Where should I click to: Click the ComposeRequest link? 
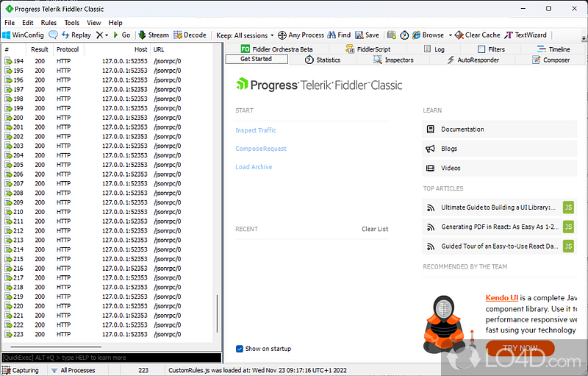tap(261, 149)
